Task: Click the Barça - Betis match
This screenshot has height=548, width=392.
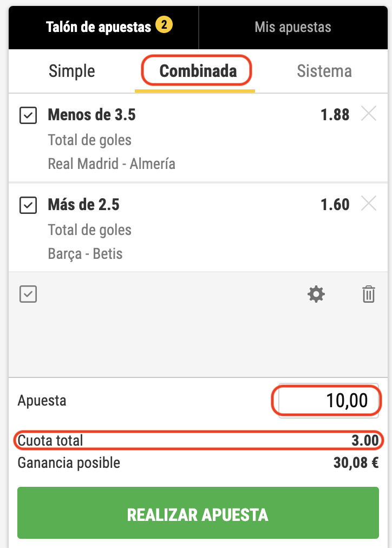Action: (85, 253)
